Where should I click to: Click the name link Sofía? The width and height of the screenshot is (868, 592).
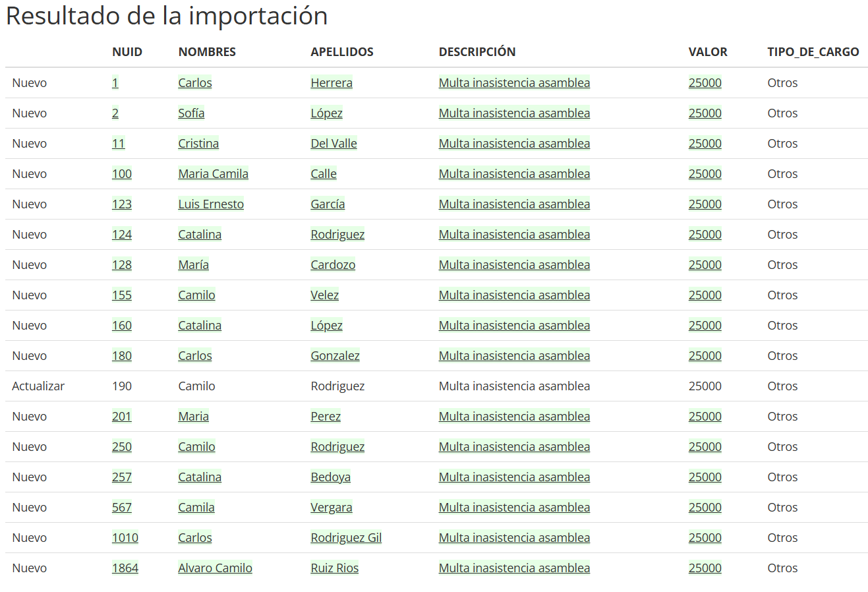[x=191, y=113]
